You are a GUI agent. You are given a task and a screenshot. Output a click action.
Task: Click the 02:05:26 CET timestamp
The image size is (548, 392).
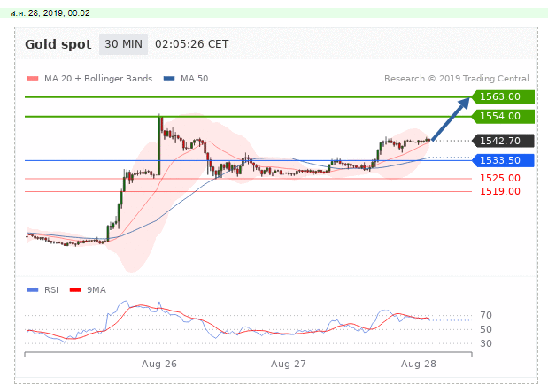pos(191,44)
